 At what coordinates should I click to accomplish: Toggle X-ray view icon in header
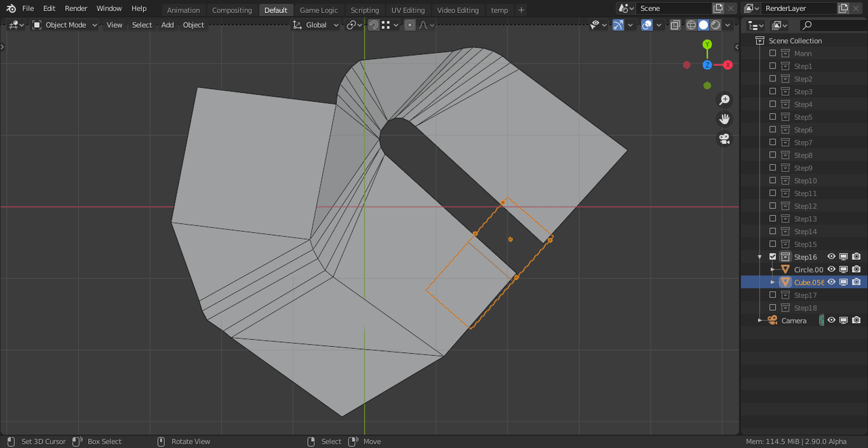point(675,25)
